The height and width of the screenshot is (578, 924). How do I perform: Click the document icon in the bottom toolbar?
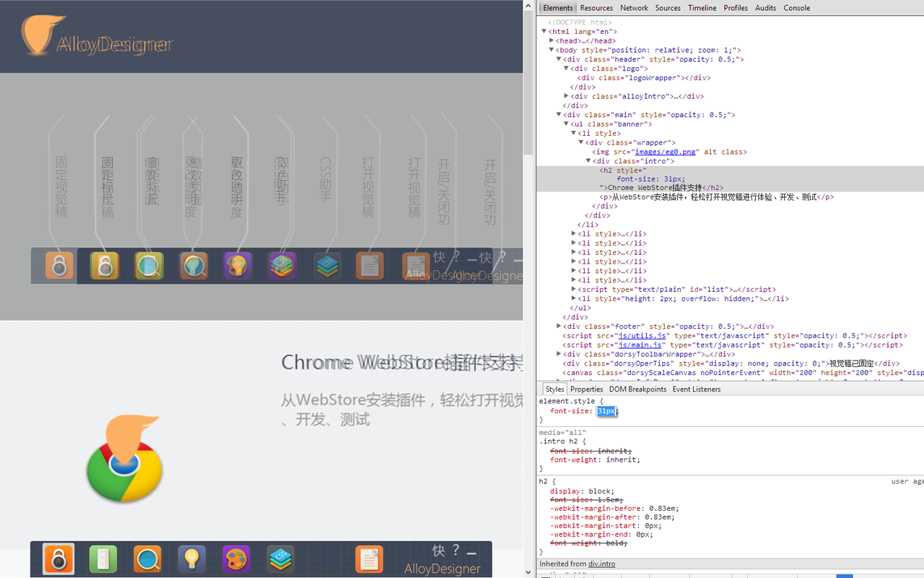(x=369, y=559)
